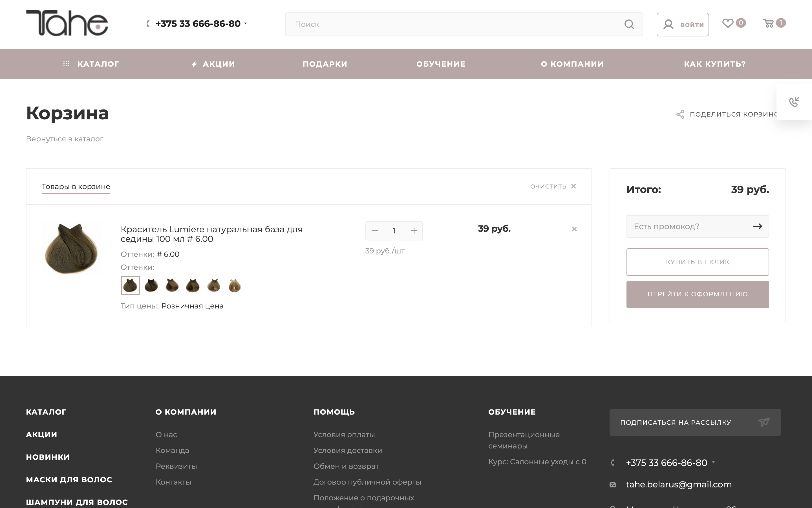The width and height of the screenshot is (812, 508).
Task: Click the Tahe logo
Action: [x=67, y=23]
